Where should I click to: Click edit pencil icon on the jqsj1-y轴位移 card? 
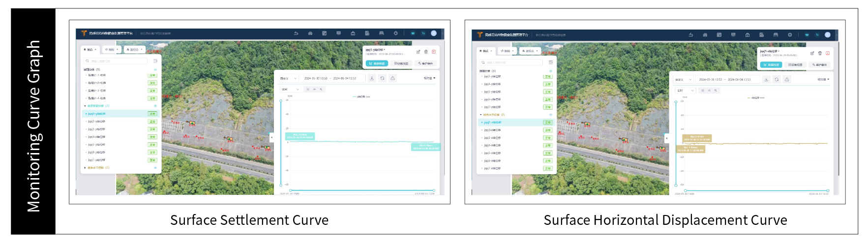point(419,52)
